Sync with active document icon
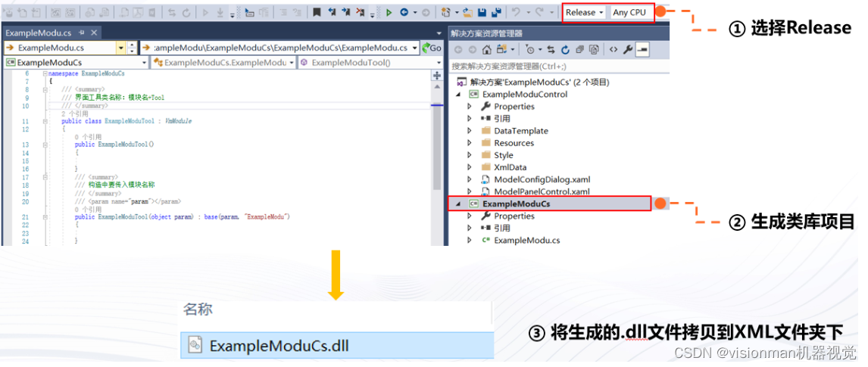 551,50
